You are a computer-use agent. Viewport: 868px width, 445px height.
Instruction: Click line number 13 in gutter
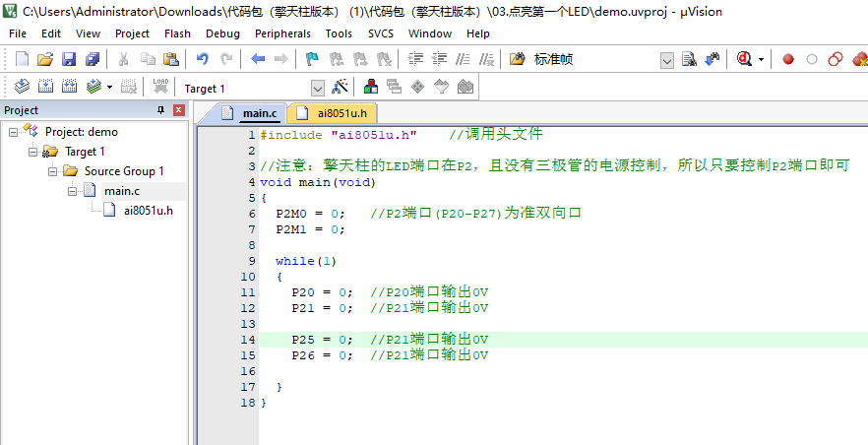click(247, 324)
